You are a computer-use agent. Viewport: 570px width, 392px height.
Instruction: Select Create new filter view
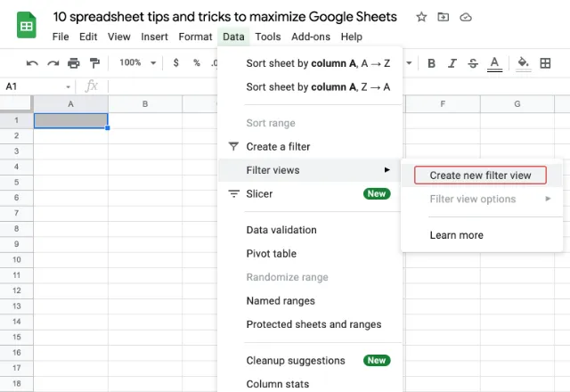[x=480, y=176]
